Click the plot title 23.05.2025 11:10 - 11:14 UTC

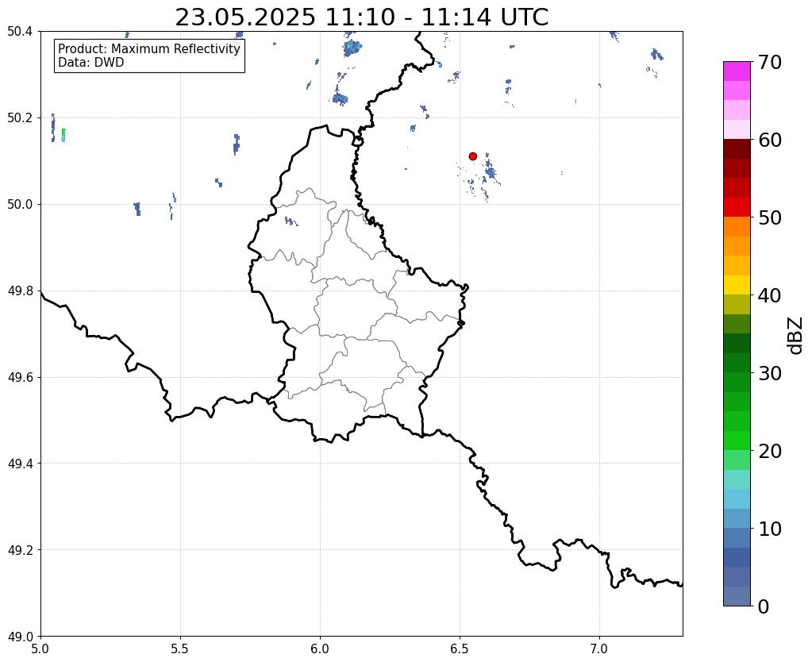(361, 17)
